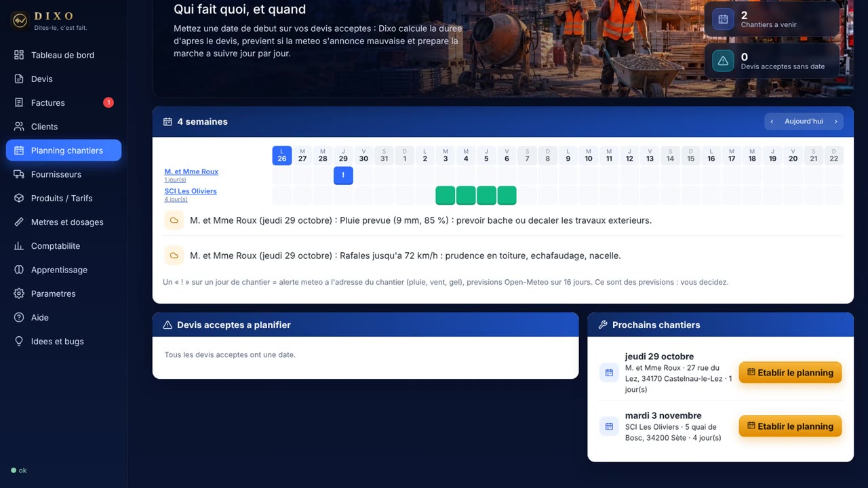Click the "ok" status indicator
Viewport: 868px width, 488px height.
[x=19, y=470]
